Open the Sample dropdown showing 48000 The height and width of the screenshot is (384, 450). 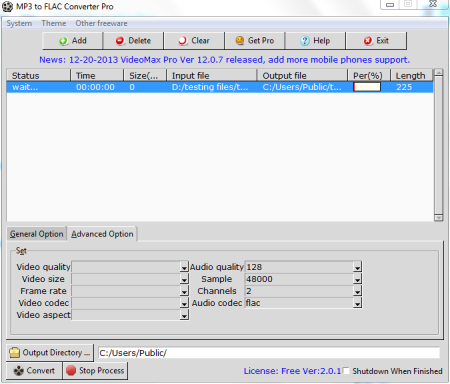tap(357, 279)
